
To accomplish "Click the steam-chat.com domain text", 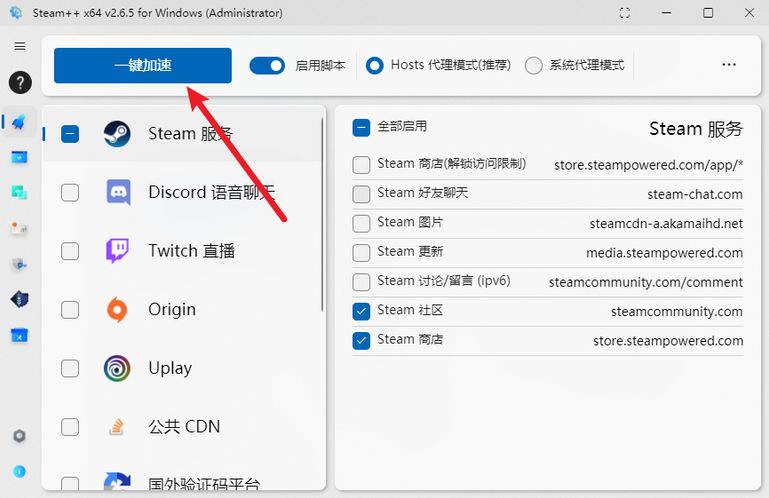I will click(694, 194).
